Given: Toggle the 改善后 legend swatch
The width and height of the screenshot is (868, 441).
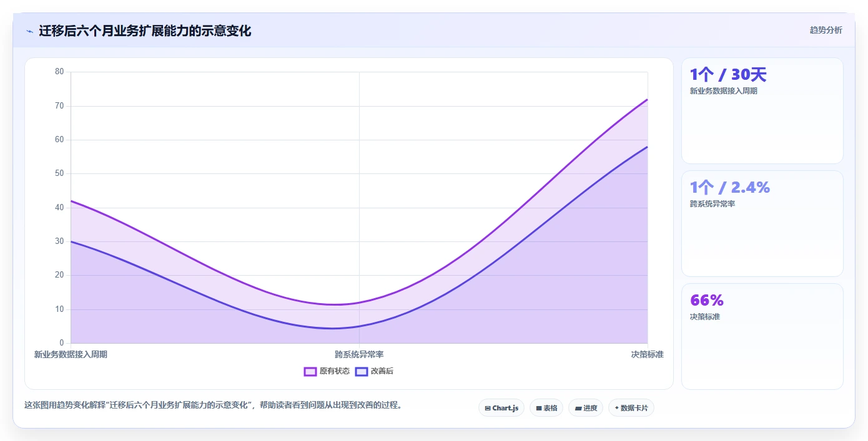Looking at the screenshot, I should [x=362, y=371].
